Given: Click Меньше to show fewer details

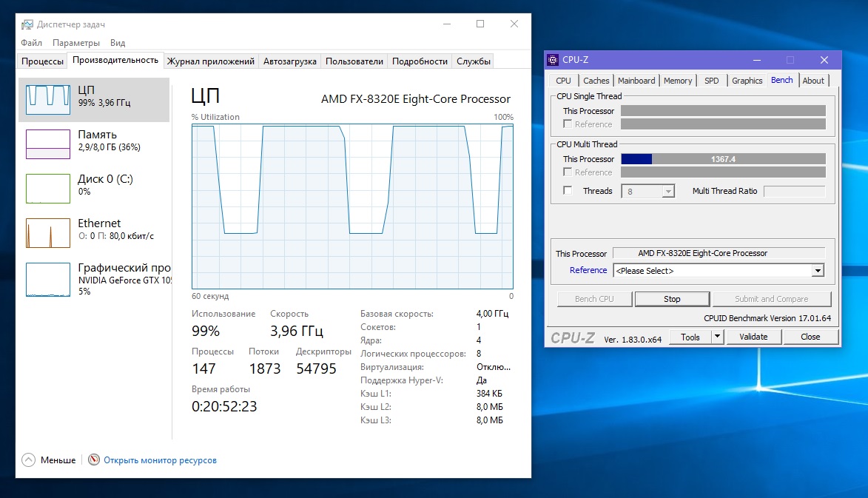Looking at the screenshot, I should [x=58, y=460].
